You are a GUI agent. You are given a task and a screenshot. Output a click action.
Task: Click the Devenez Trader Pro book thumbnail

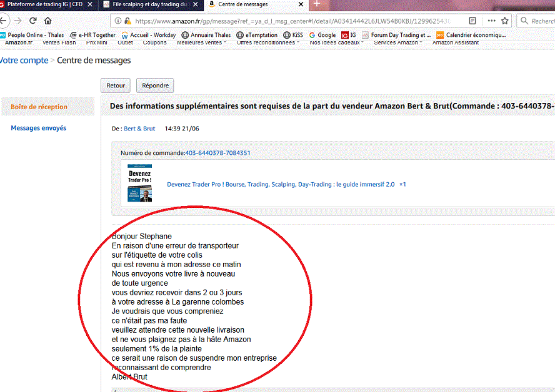(x=140, y=183)
